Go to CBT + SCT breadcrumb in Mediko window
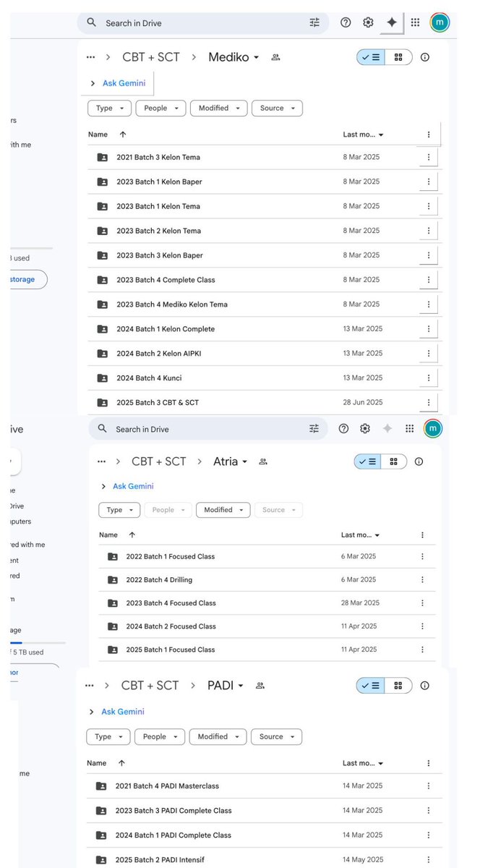488x868 pixels. click(151, 57)
